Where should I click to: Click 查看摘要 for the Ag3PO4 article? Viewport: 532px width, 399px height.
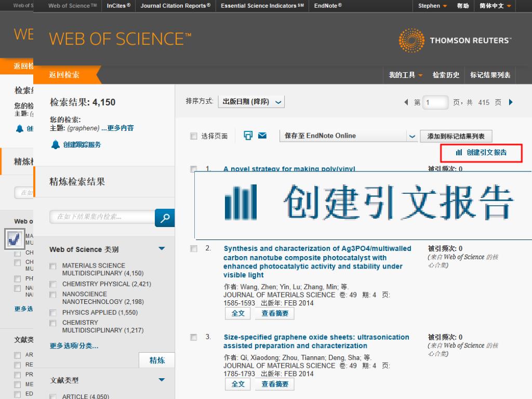coord(274,313)
